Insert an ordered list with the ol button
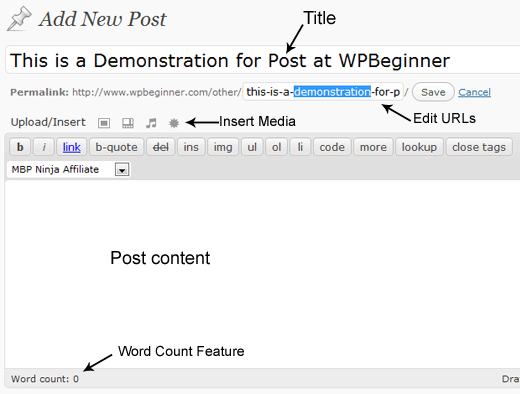 276,147
